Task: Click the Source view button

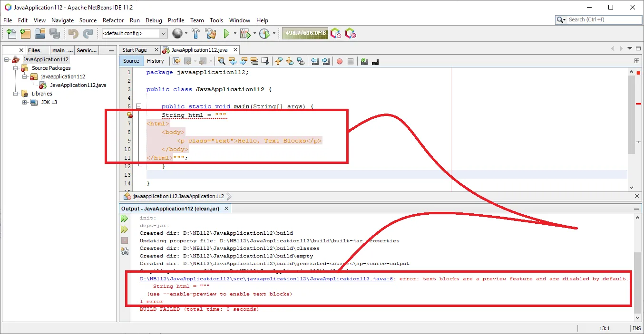Action: point(131,61)
